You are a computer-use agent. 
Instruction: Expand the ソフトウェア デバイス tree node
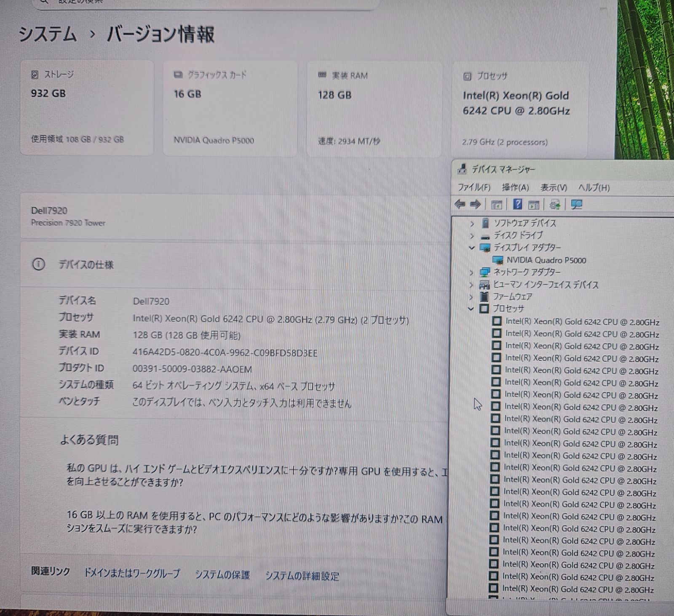tap(472, 224)
